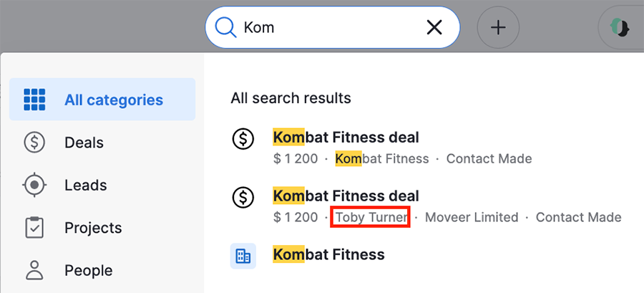Filter results by People

point(102,270)
